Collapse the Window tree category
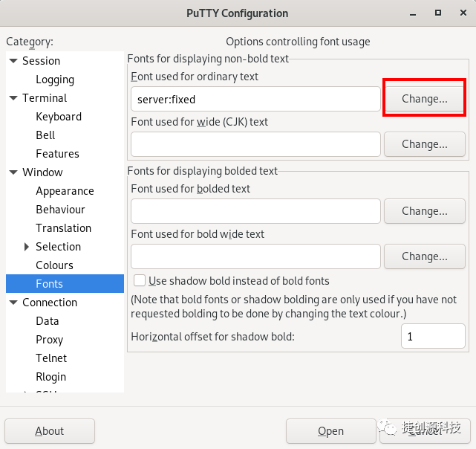Image resolution: width=476 pixels, height=449 pixels. [13, 172]
